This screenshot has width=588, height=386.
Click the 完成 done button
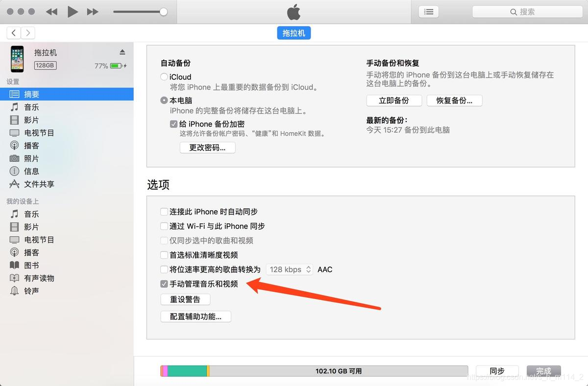pos(543,371)
